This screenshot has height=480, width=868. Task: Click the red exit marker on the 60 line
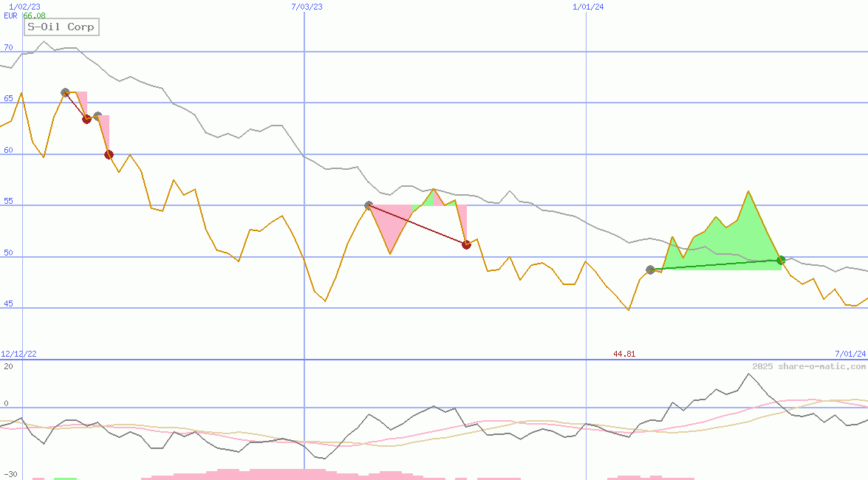coord(109,154)
